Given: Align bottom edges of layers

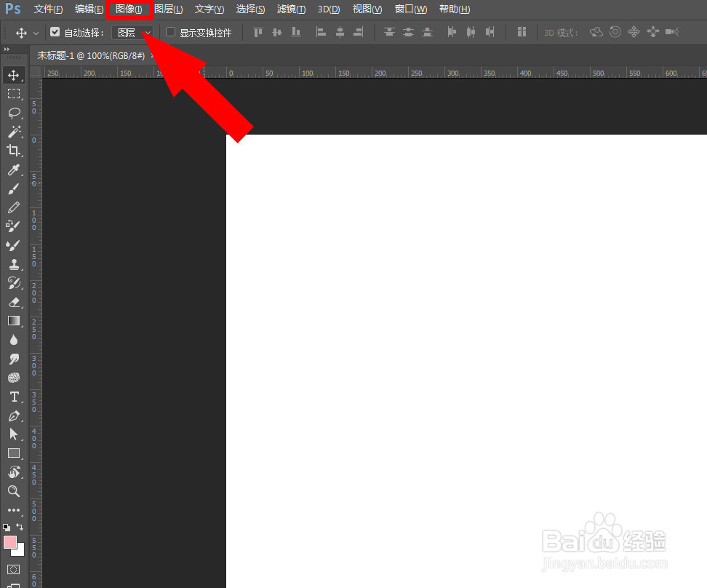Looking at the screenshot, I should click(296, 32).
